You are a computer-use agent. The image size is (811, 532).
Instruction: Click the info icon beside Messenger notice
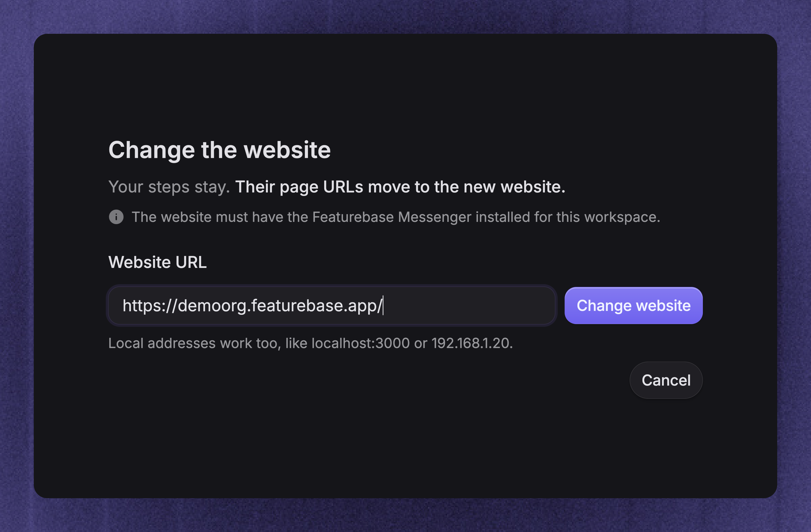coord(116,217)
